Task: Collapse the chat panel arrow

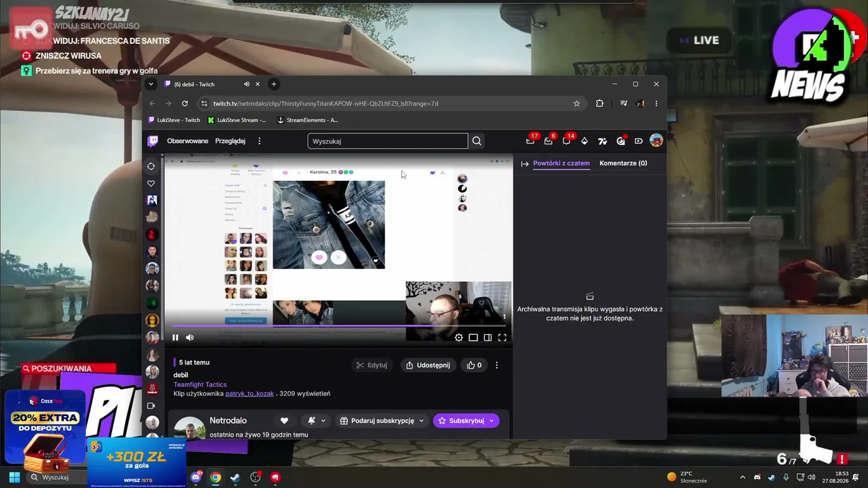Action: (x=524, y=163)
